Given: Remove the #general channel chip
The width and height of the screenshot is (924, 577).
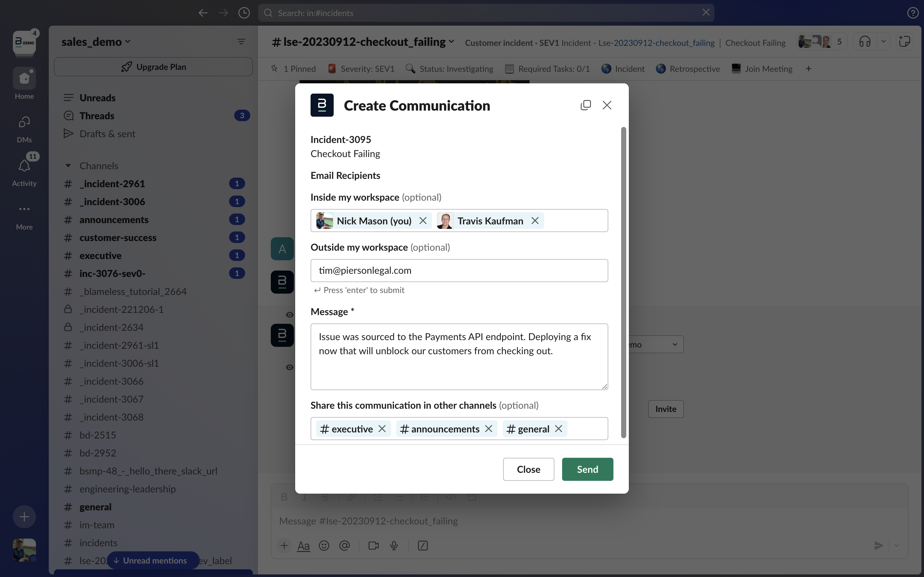Looking at the screenshot, I should coord(558,429).
